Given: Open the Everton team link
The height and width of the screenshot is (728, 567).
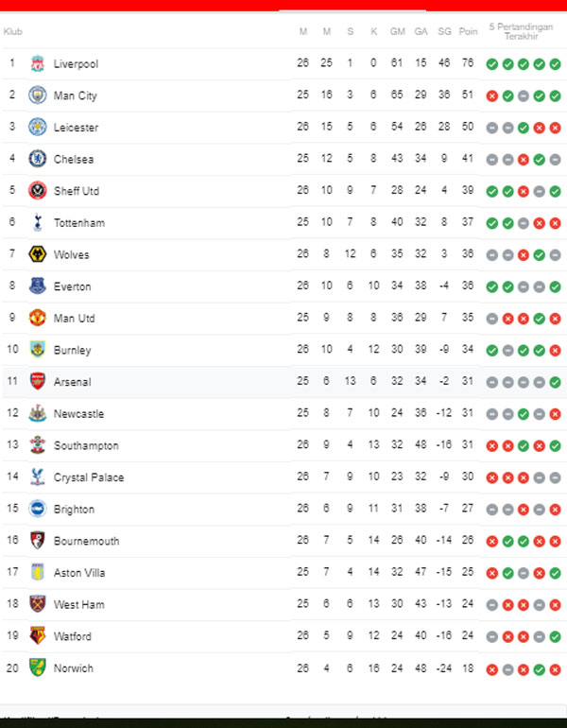Looking at the screenshot, I should pyautogui.click(x=74, y=286).
